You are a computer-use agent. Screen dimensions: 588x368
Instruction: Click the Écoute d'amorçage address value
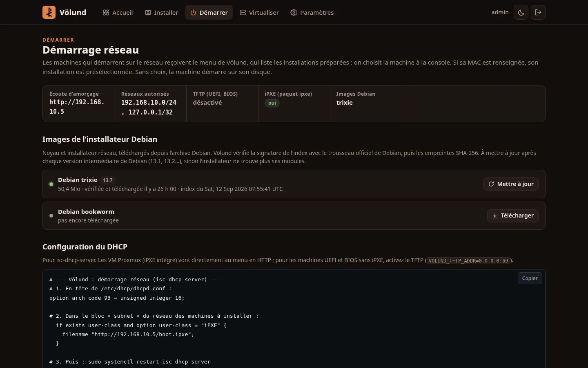(x=77, y=107)
